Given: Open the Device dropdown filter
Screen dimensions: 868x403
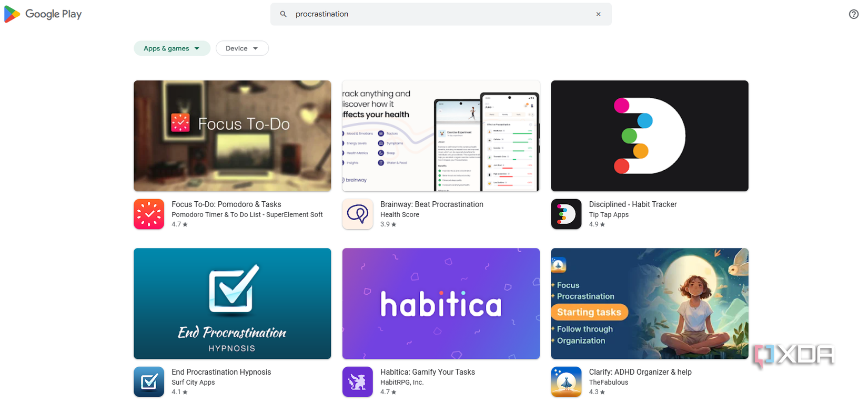Looking at the screenshot, I should tap(242, 48).
